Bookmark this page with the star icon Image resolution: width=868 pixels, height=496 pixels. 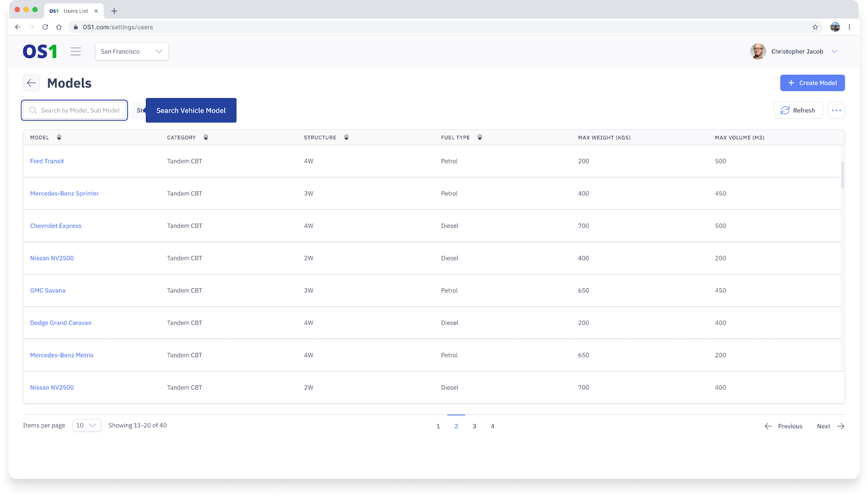pos(815,27)
